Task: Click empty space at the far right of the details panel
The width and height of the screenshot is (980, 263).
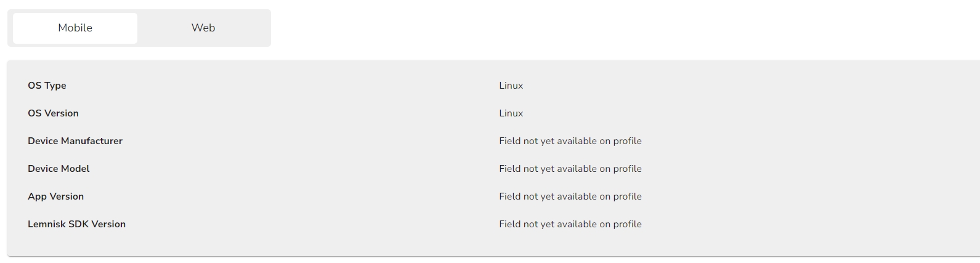Action: [893, 154]
